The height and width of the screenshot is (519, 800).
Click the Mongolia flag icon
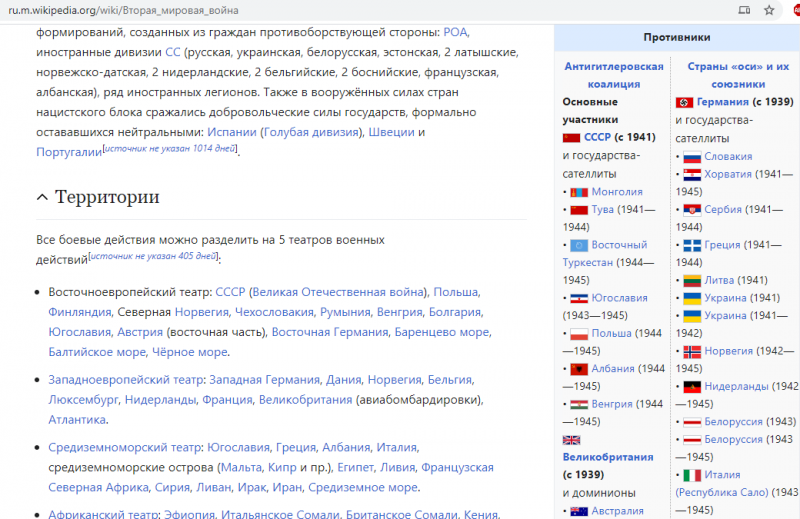[577, 192]
